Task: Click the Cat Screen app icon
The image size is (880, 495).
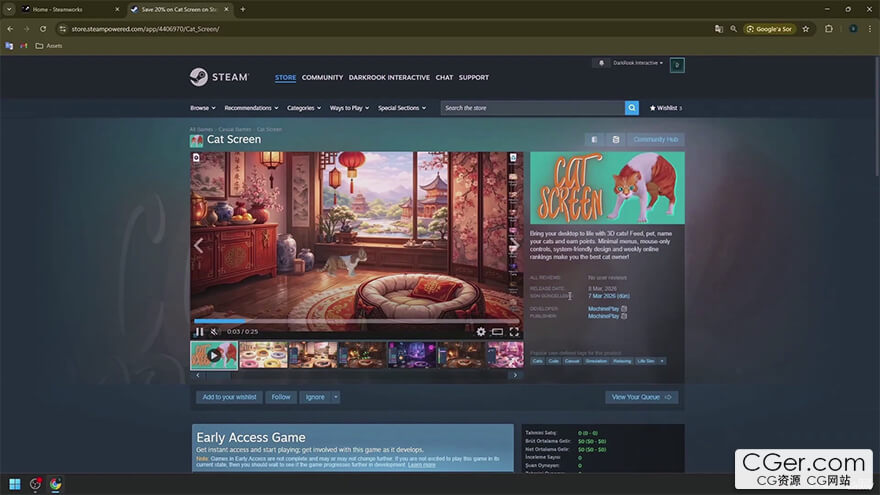Action: [196, 140]
